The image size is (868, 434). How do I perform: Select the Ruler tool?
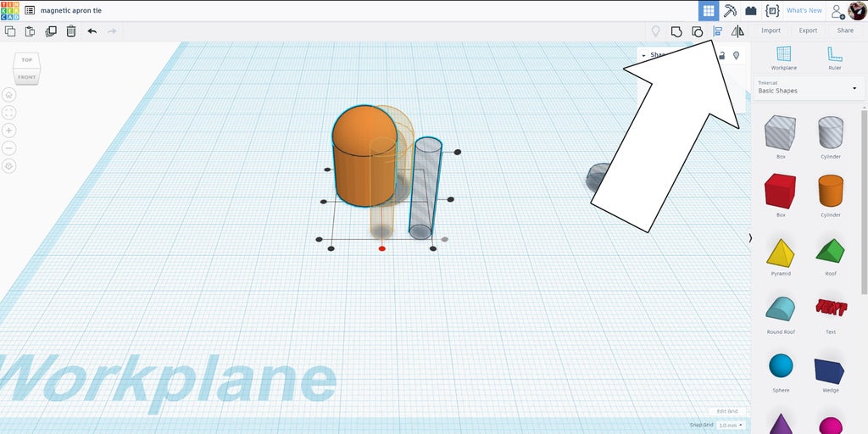coord(835,58)
